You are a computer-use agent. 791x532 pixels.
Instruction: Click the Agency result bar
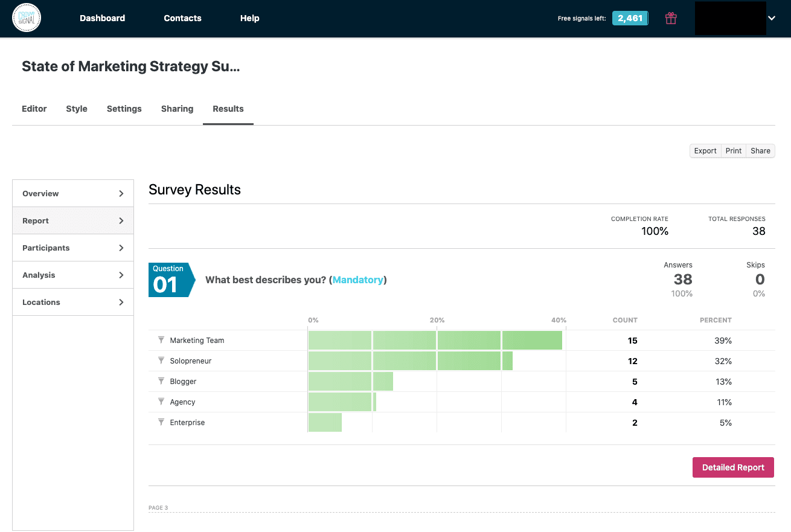342,402
